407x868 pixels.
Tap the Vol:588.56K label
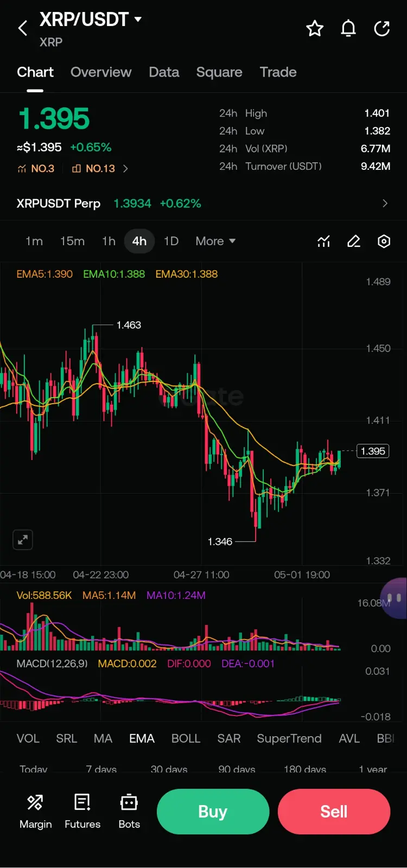44,595
